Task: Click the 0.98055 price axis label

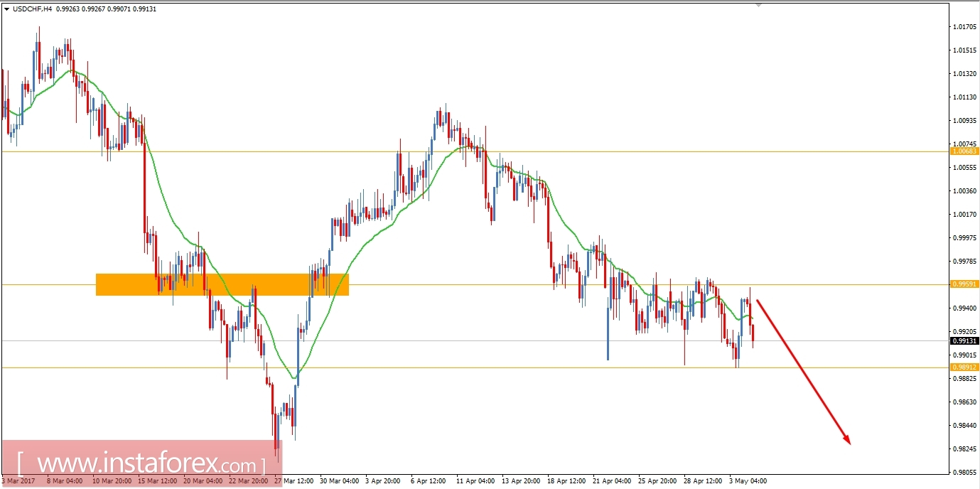Action: 965,473
